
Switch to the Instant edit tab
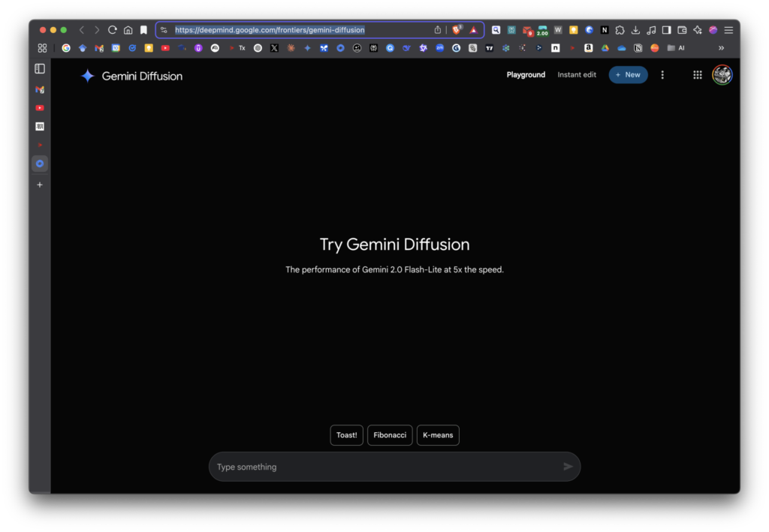577,75
